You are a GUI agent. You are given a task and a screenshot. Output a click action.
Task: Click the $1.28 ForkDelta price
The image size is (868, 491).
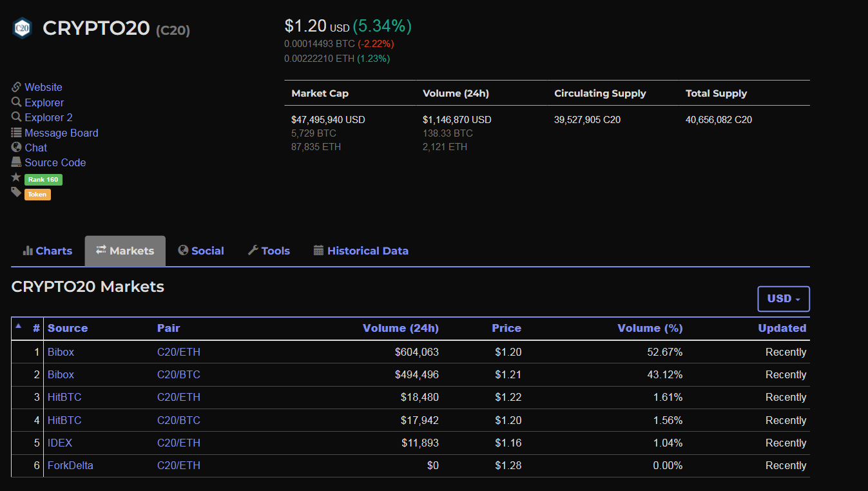508,465
